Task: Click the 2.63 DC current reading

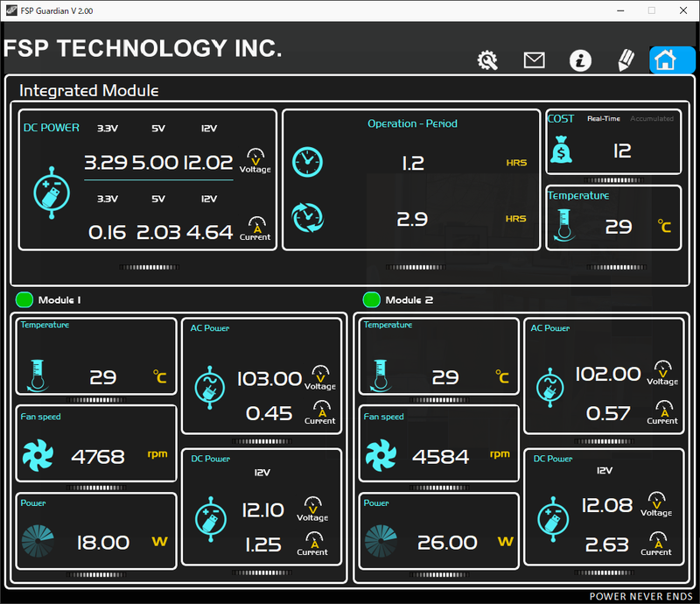Action: pyautogui.click(x=607, y=544)
